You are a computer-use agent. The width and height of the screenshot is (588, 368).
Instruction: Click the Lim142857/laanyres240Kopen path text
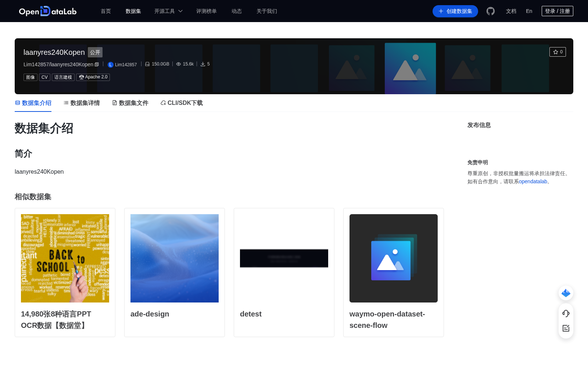[x=58, y=64]
